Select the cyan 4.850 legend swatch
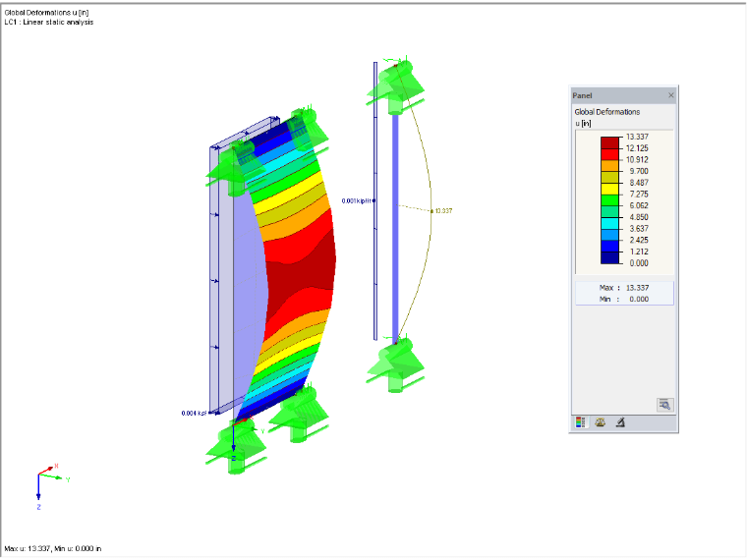The image size is (747, 560). coord(609,223)
